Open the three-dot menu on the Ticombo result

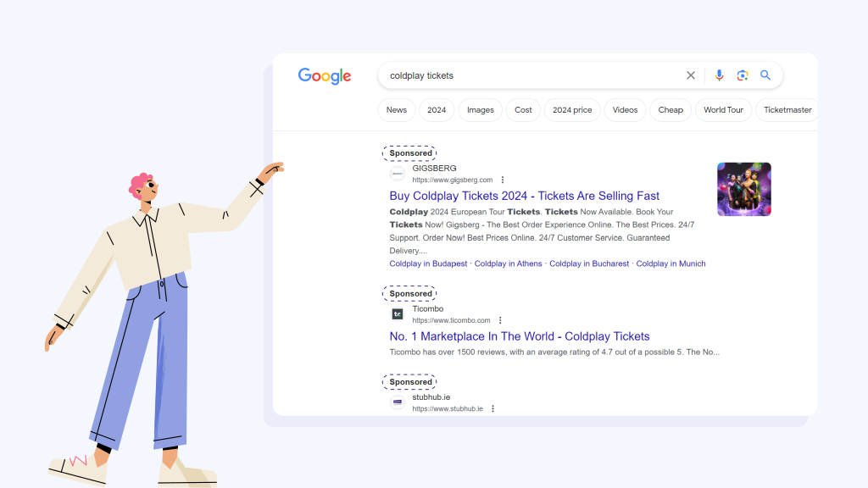tap(500, 320)
